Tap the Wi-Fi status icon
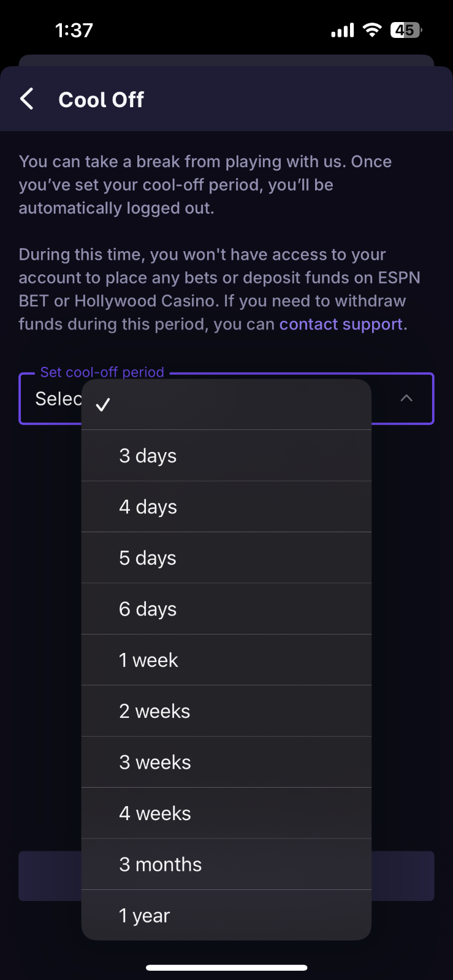453x980 pixels. click(x=372, y=30)
